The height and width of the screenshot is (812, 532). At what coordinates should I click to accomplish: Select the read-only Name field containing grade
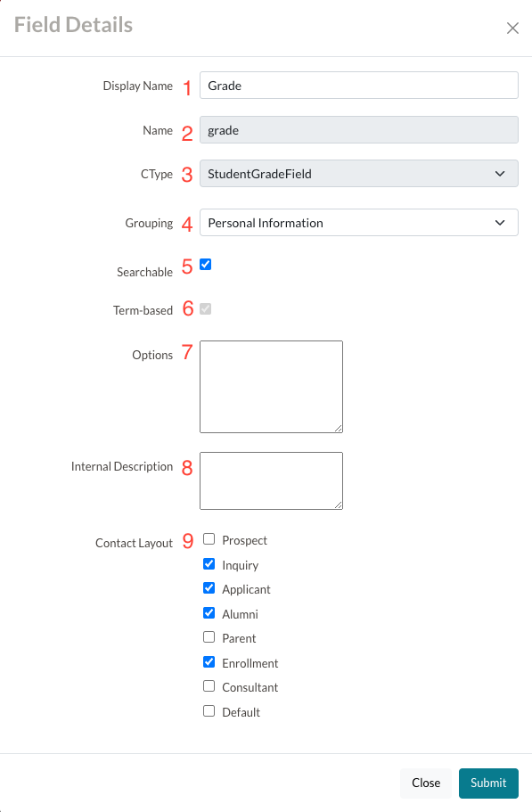click(x=358, y=129)
